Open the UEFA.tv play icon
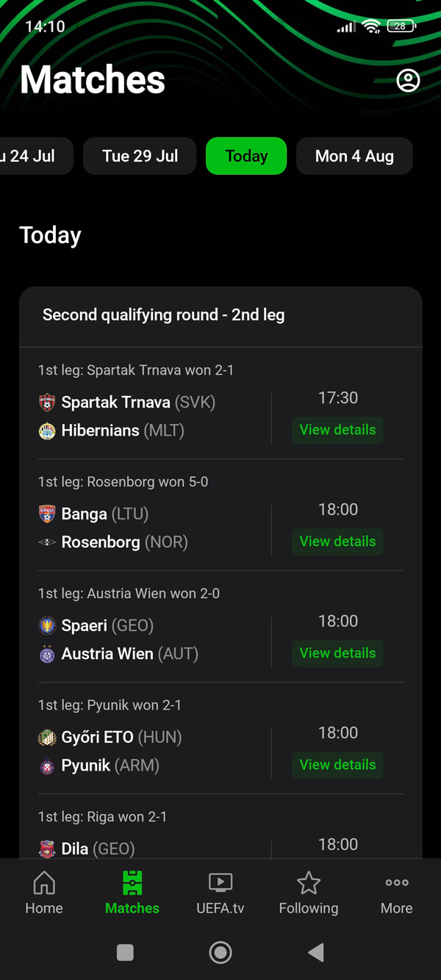 [220, 882]
